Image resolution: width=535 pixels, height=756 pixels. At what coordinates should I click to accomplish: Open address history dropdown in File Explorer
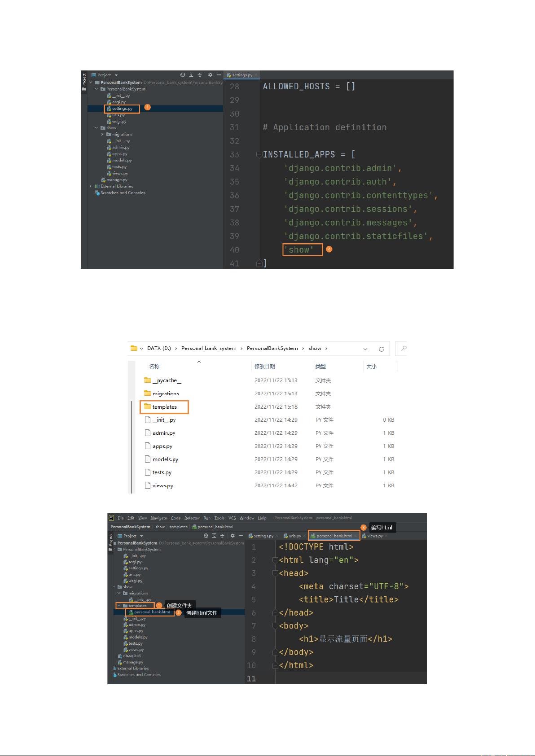365,349
